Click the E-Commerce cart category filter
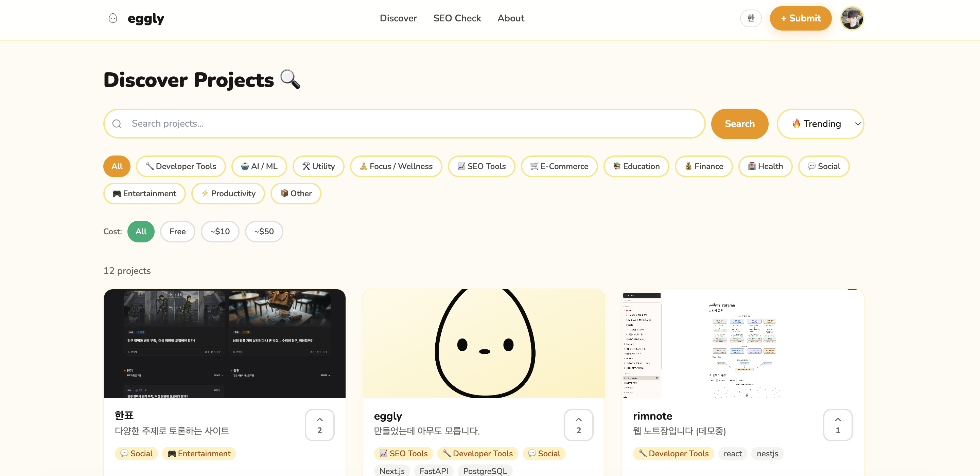The width and height of the screenshot is (980, 476). pos(559,166)
